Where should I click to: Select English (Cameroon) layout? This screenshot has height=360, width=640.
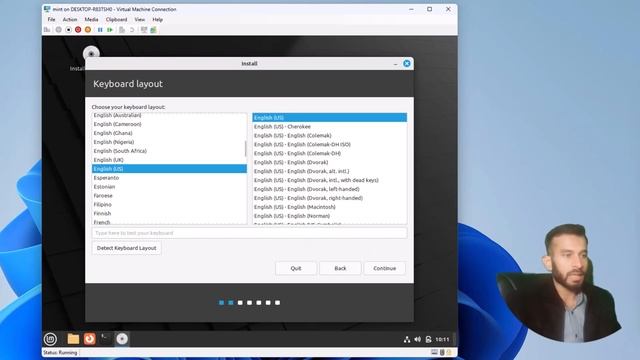(x=169, y=124)
